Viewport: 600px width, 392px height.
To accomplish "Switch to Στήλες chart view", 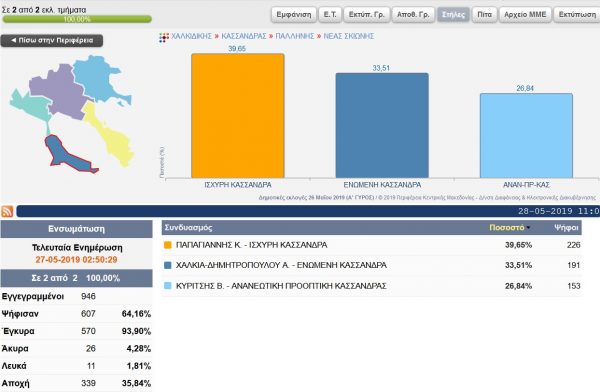I will coord(453,15).
